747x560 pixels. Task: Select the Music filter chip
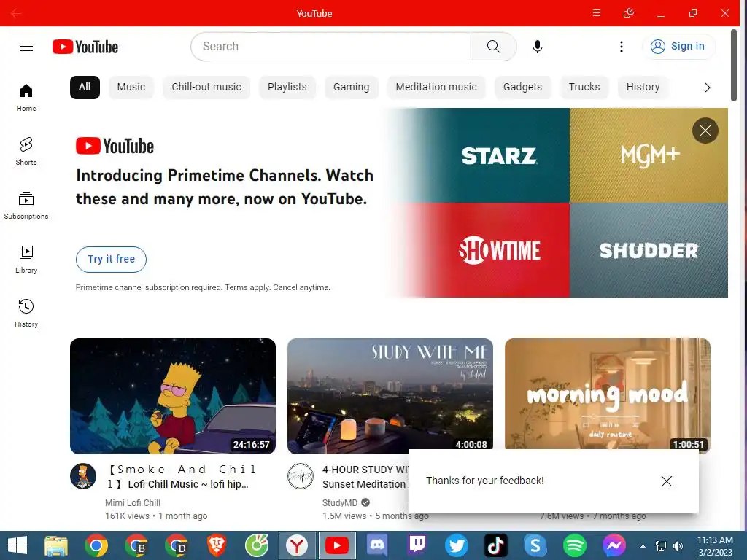(131, 87)
